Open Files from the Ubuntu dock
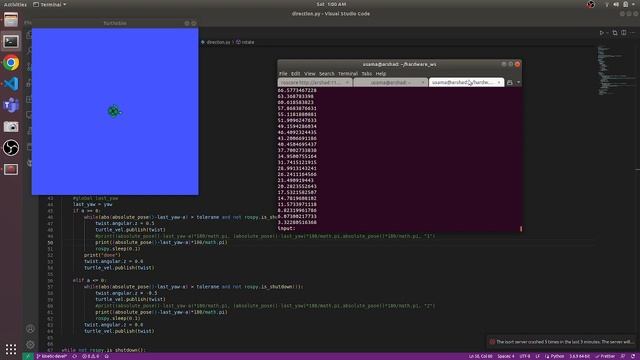 coord(11,20)
